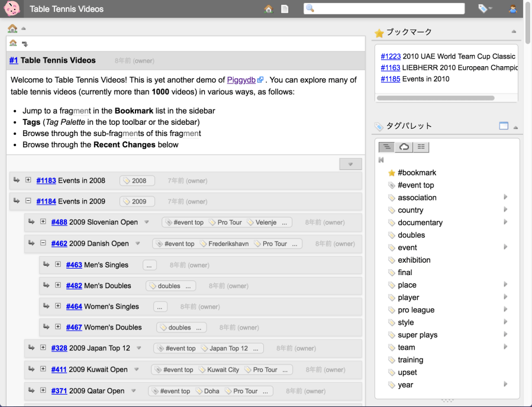
Task: Click the bookmark list horizontal scrollbar
Action: 434,97
